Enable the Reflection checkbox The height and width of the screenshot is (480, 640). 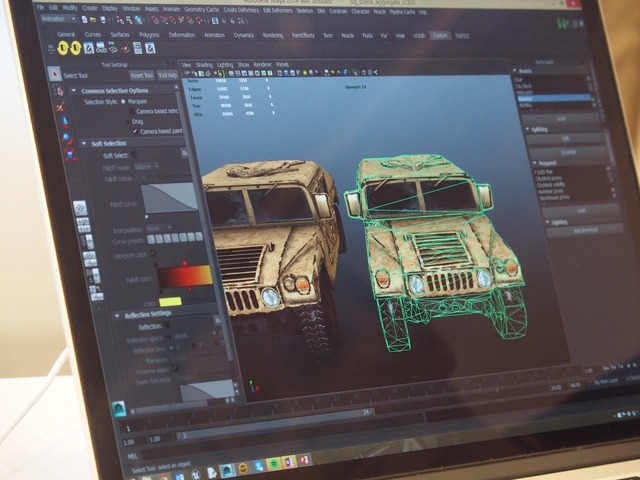click(x=166, y=325)
